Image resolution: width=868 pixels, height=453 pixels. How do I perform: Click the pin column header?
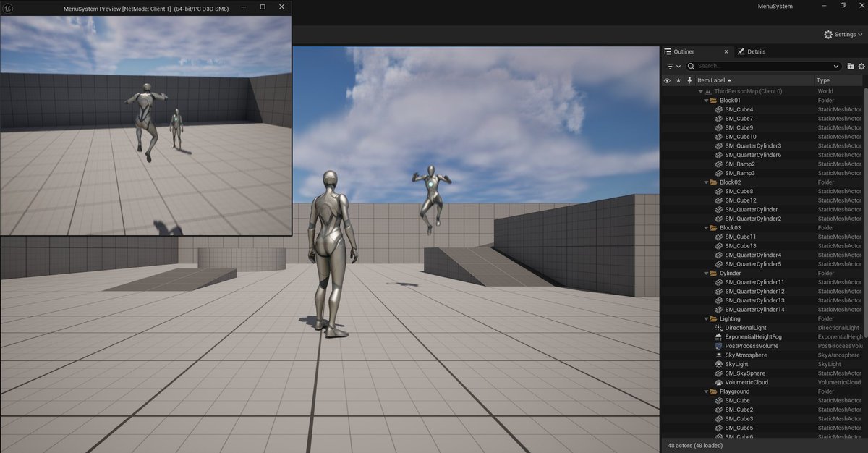pos(689,80)
